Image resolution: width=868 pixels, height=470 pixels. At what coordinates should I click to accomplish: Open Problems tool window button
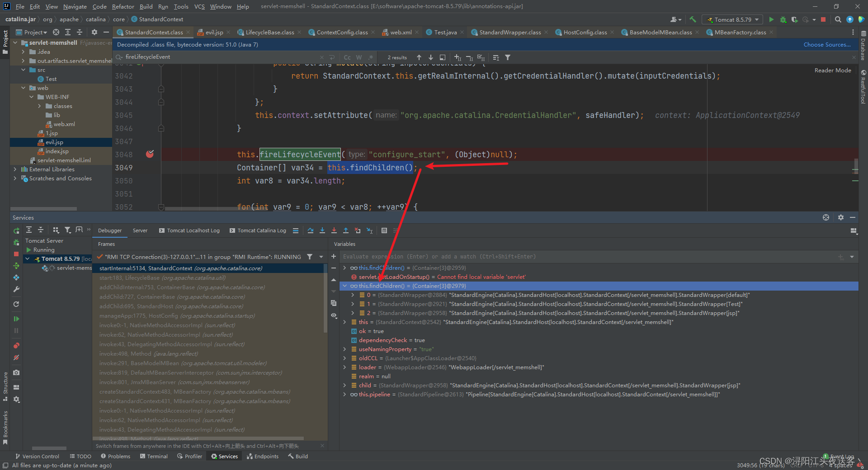point(116,456)
